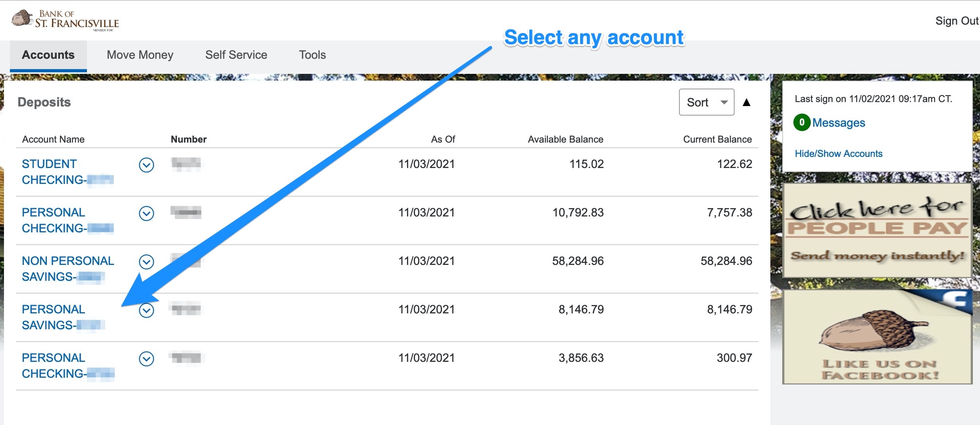This screenshot has height=425, width=980.
Task: Open the Self Service tab
Action: pos(236,55)
